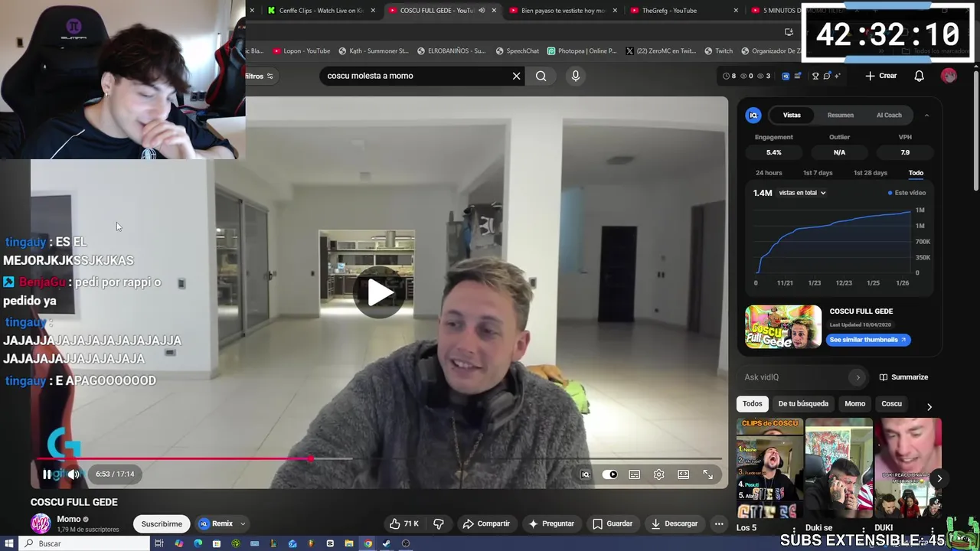Click the Crear button
The height and width of the screenshot is (551, 980).
(x=881, y=76)
